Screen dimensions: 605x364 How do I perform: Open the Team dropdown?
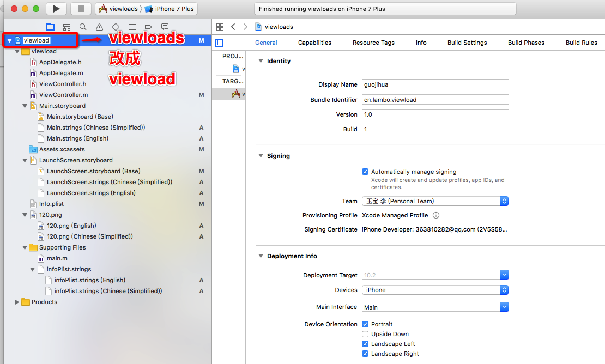435,201
